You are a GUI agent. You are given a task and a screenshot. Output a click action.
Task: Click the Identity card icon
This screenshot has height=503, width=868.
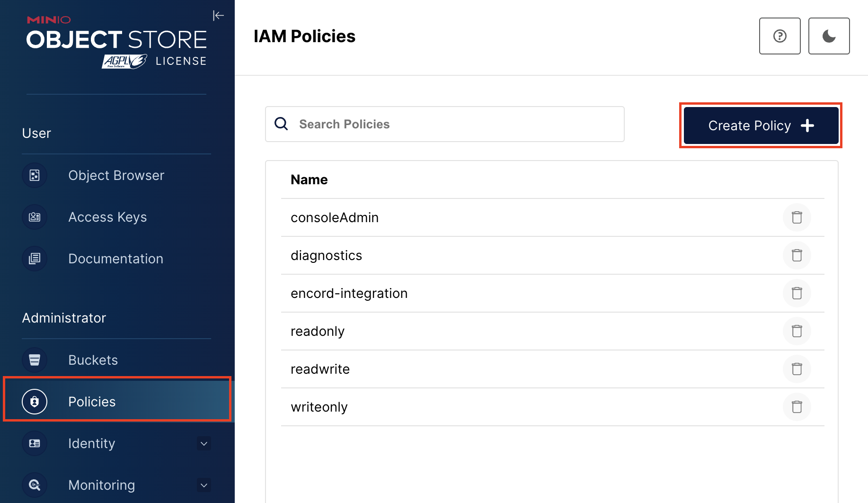[x=35, y=443]
